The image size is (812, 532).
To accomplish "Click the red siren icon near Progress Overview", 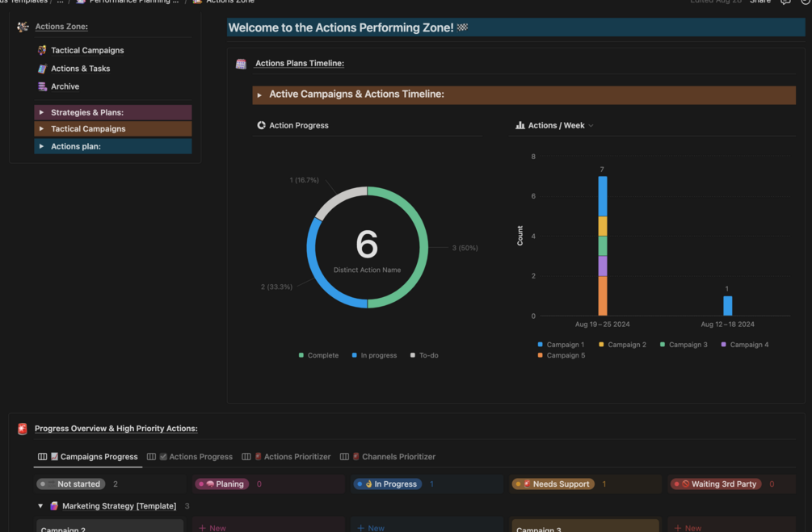I will [23, 429].
